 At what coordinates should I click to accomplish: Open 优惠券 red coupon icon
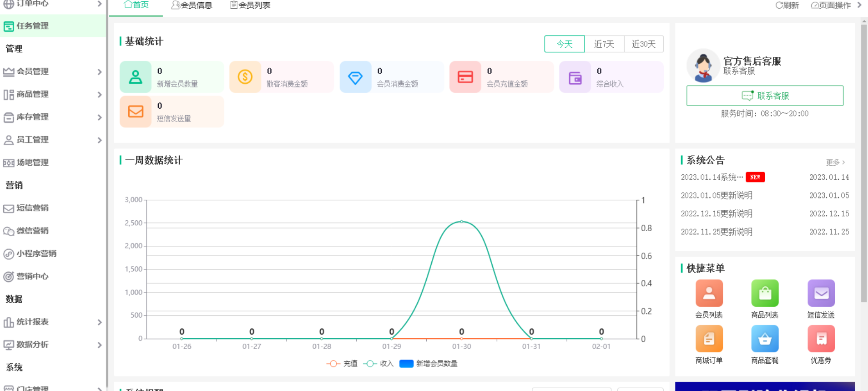click(821, 339)
